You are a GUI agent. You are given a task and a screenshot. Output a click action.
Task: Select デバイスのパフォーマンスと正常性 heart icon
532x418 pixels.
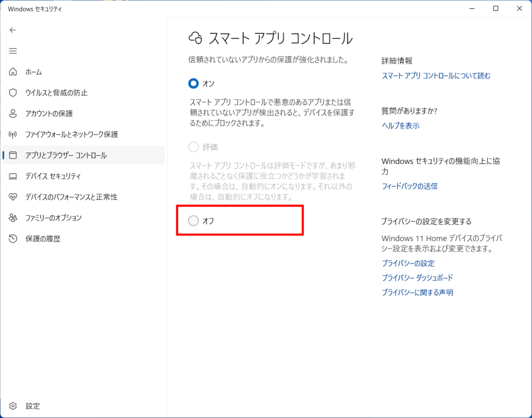point(13,197)
